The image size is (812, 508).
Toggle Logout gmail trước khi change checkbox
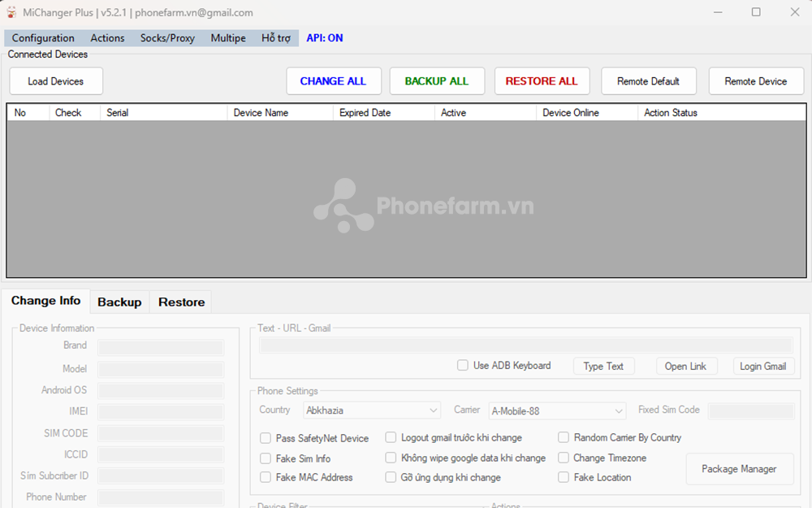391,438
